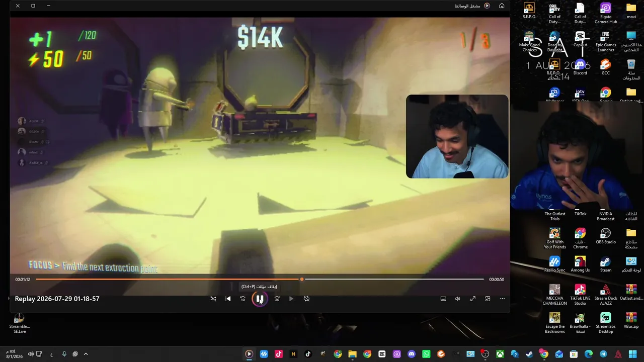Expand the hidden system tray icons
The height and width of the screenshot is (362, 644).
86,354
